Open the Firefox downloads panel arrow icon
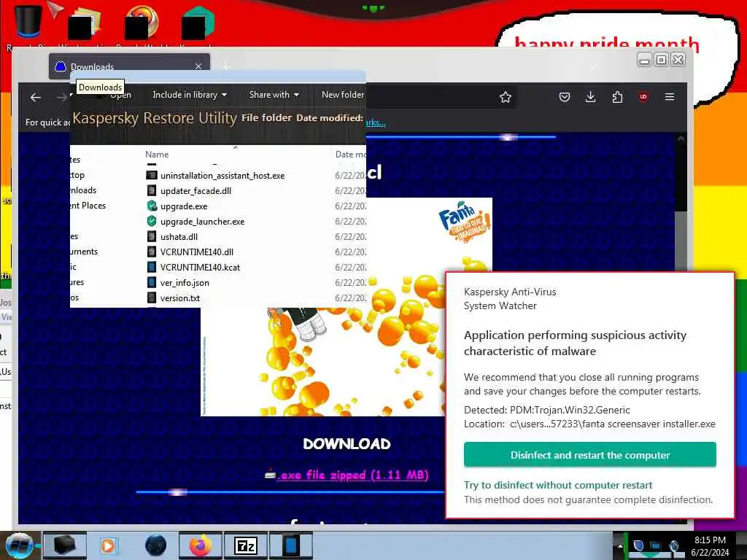 [x=591, y=97]
